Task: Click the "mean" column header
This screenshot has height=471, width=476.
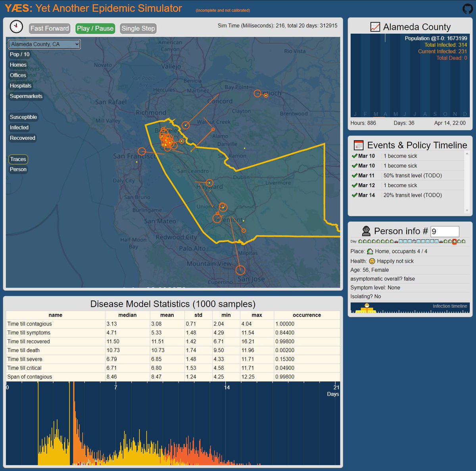Action: (x=167, y=315)
